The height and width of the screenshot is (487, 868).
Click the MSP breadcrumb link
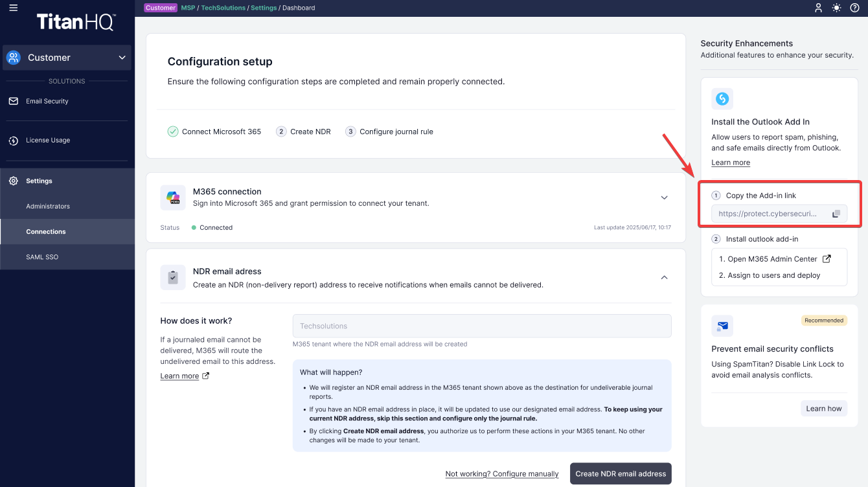click(188, 8)
